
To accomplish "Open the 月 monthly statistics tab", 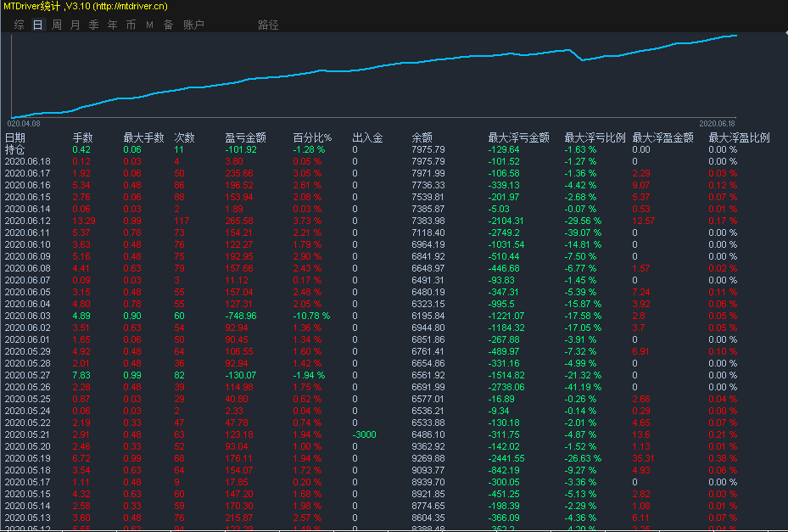I will tap(75, 25).
